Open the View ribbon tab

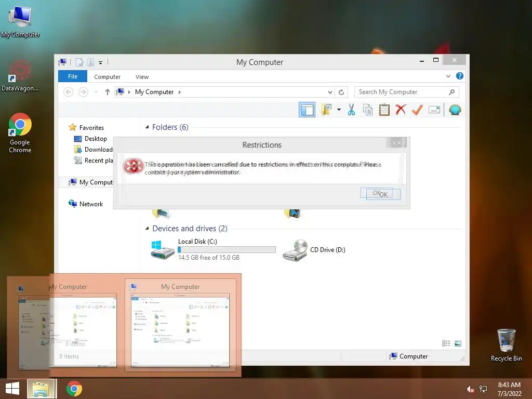pos(142,77)
